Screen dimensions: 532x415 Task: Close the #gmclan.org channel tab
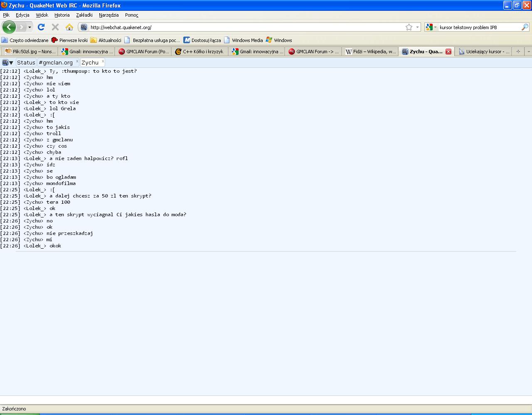[77, 61]
